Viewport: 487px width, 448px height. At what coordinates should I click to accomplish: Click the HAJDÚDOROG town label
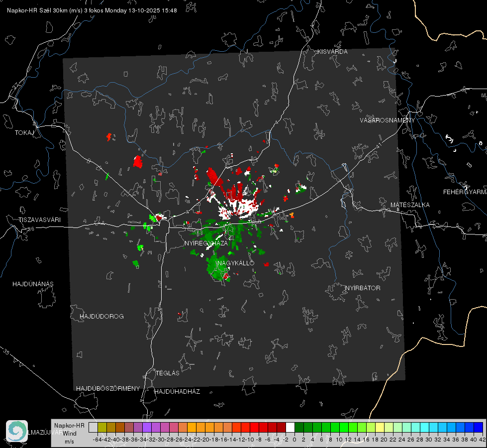(x=101, y=317)
